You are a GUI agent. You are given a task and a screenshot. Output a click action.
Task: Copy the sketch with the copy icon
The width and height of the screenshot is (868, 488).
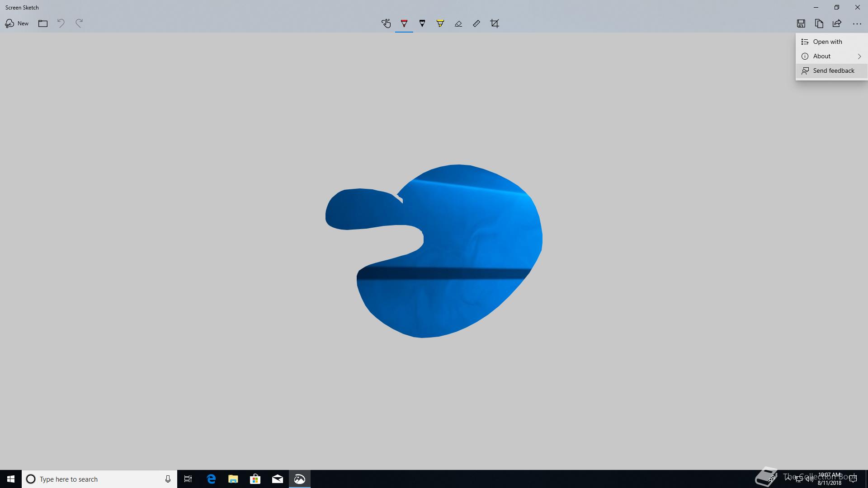pyautogui.click(x=819, y=23)
